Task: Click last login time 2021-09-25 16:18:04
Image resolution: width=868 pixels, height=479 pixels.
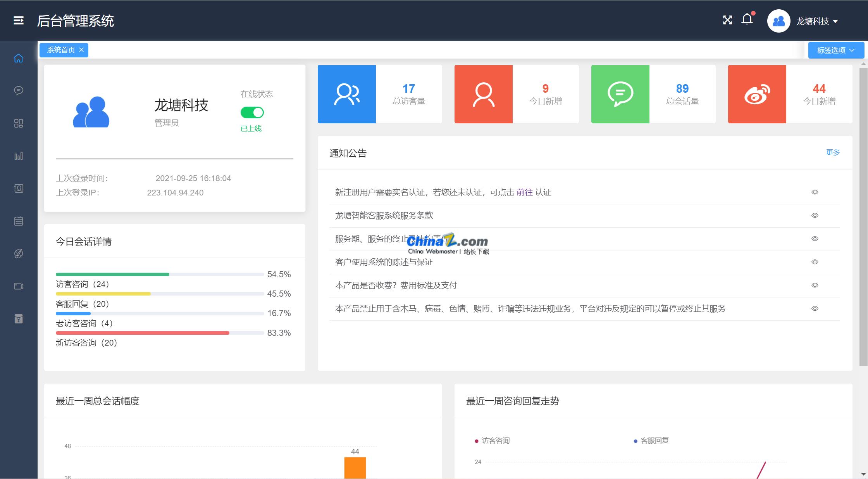Action: [x=193, y=178]
